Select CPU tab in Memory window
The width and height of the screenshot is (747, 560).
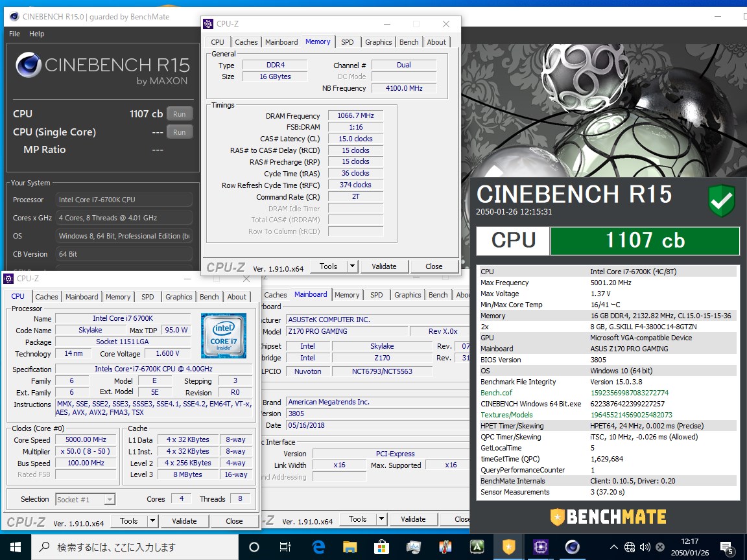tap(217, 42)
